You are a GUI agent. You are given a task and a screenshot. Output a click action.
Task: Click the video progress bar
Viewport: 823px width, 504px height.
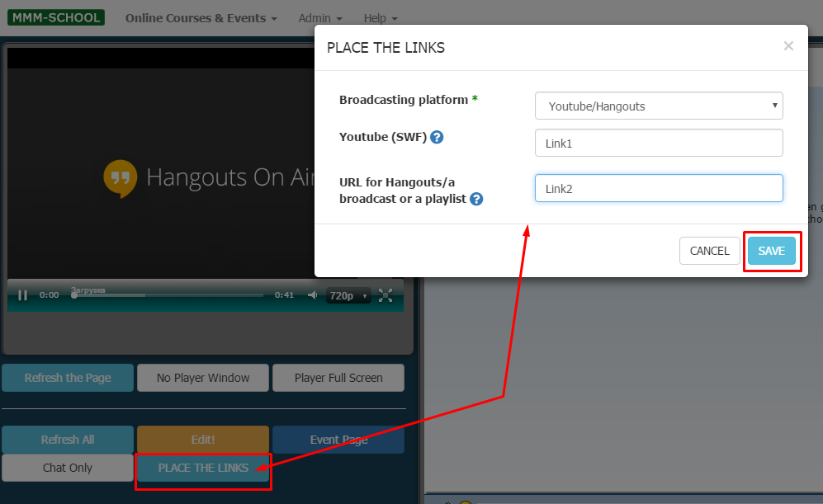pos(168,295)
